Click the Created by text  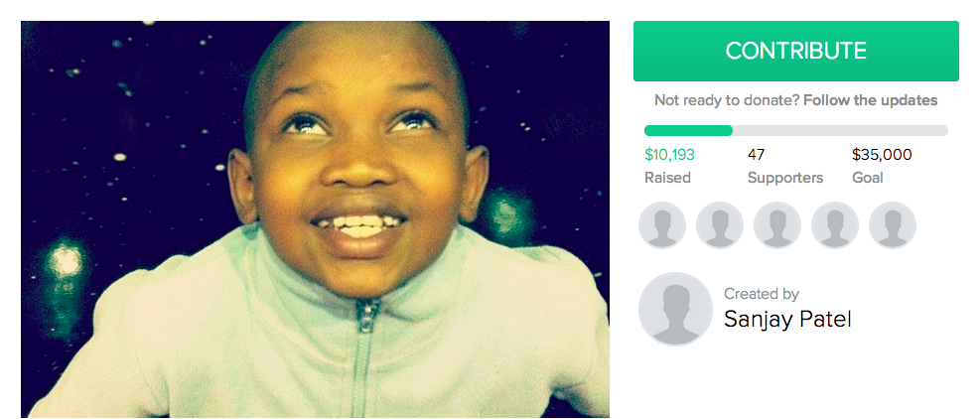762,294
